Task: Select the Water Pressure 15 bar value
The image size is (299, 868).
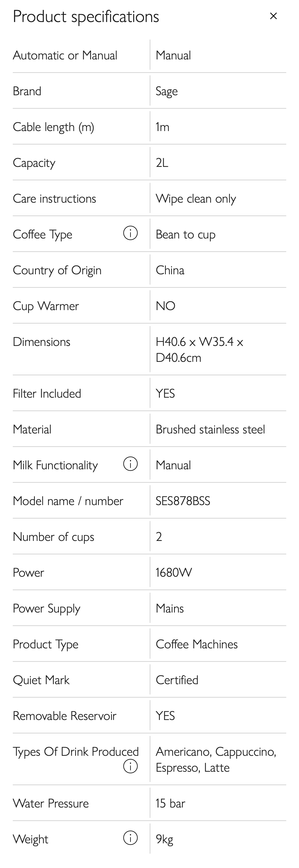Action: point(170,803)
